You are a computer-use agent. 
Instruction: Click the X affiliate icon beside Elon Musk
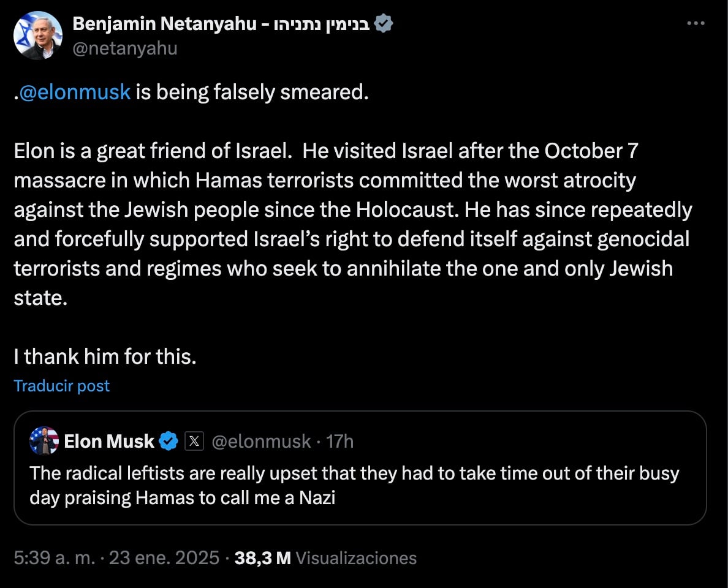click(194, 441)
